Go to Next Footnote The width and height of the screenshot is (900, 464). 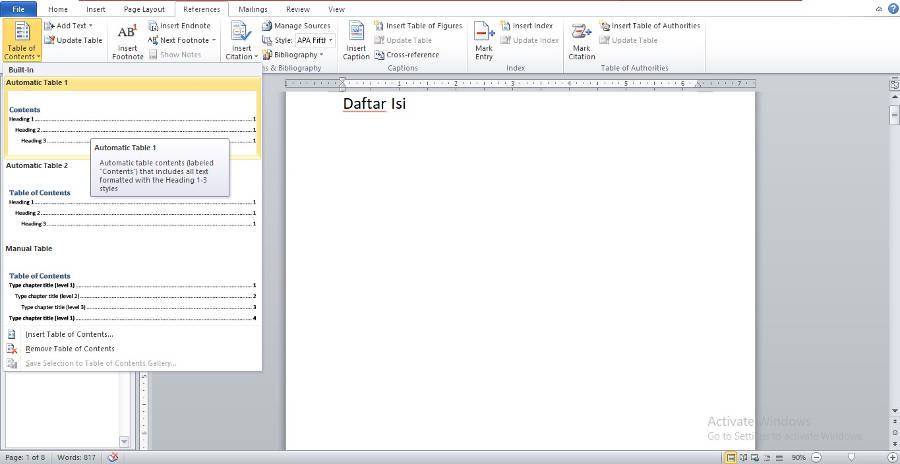pyautogui.click(x=178, y=40)
